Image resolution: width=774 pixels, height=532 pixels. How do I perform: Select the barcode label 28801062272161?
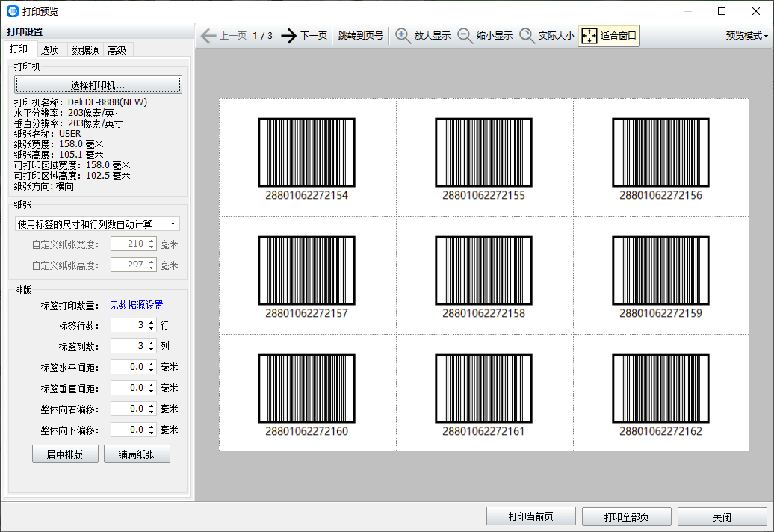pos(484,393)
